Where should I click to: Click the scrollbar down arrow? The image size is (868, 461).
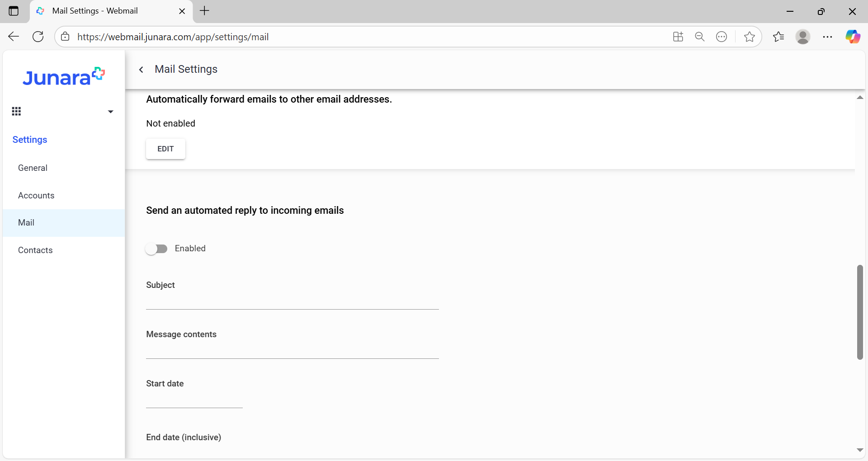point(860,450)
